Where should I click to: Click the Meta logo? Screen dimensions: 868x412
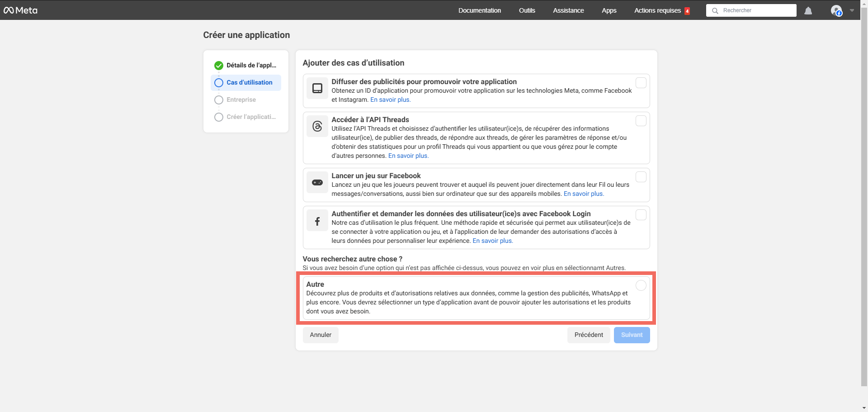21,10
